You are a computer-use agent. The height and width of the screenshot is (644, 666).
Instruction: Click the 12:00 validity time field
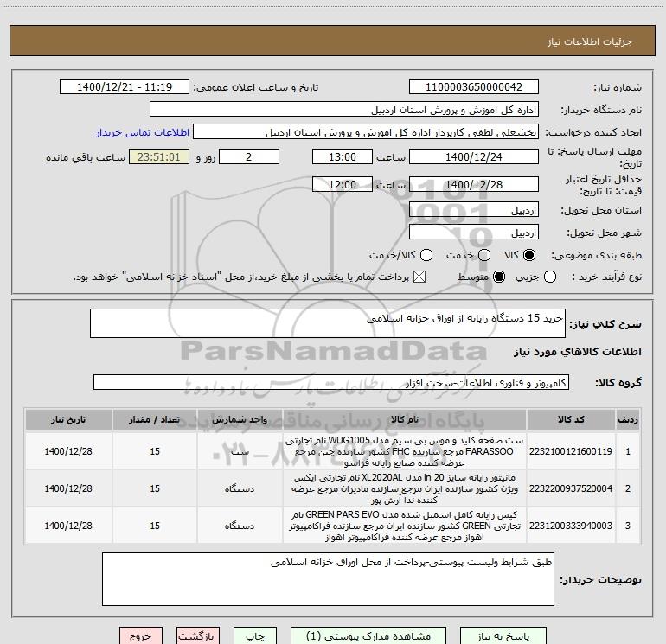pyautogui.click(x=343, y=184)
